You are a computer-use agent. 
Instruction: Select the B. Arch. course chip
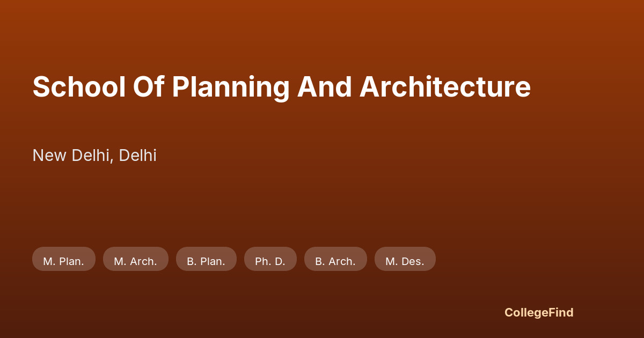point(335,259)
